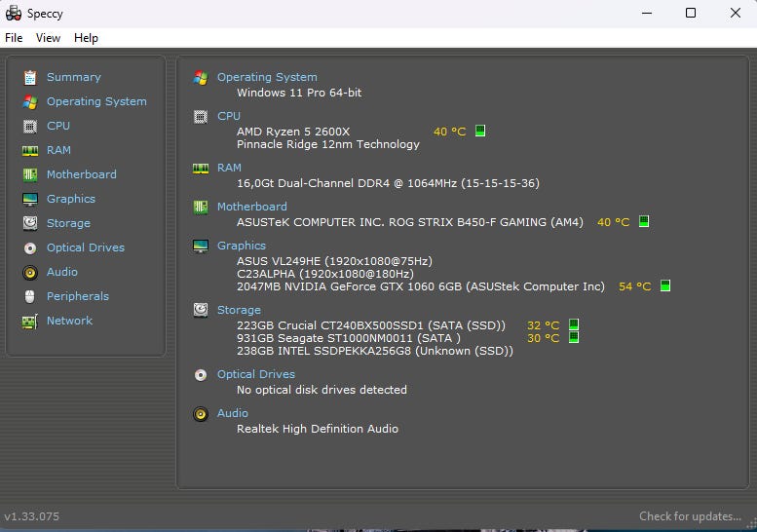Click the ROG STRIX B450-F GAMING line

click(x=410, y=222)
